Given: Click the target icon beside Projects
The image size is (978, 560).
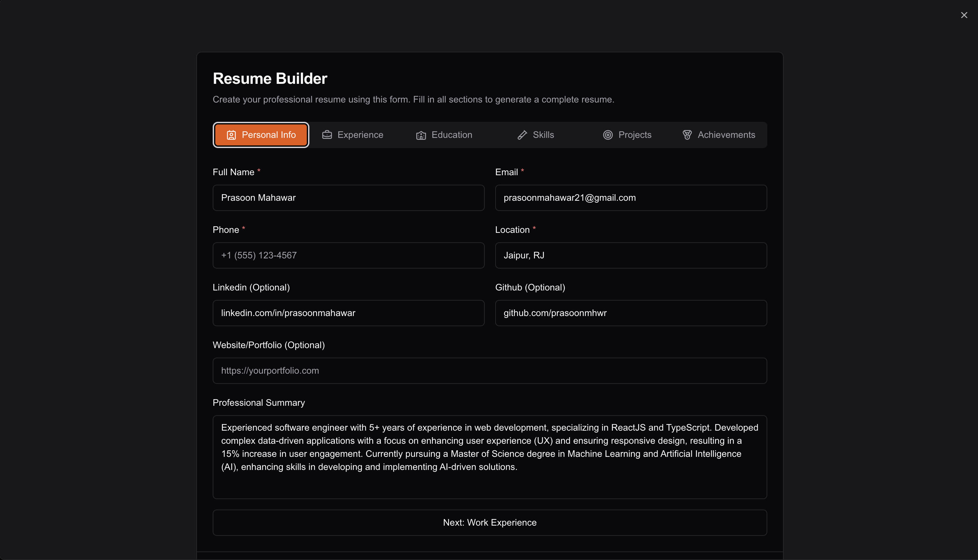Looking at the screenshot, I should [607, 135].
